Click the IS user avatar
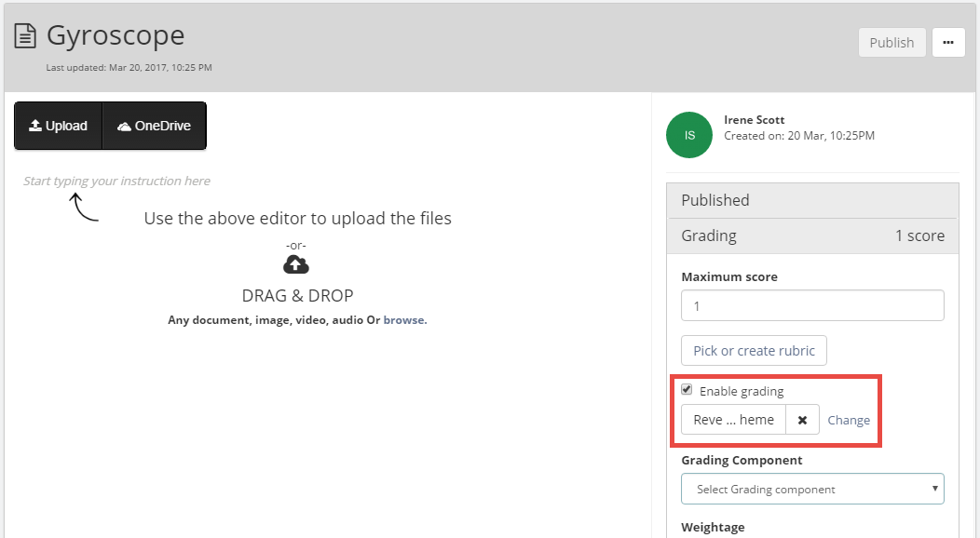The width and height of the screenshot is (980, 538). [689, 135]
